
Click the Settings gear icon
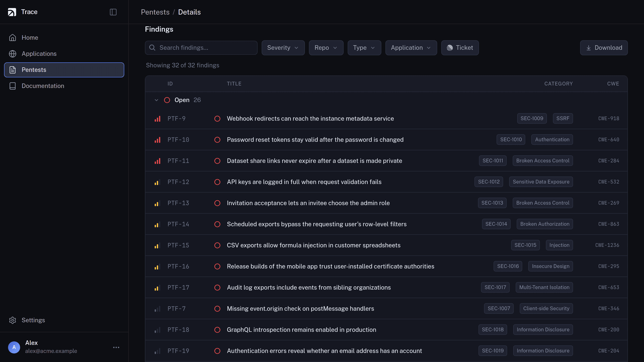pos(13,320)
